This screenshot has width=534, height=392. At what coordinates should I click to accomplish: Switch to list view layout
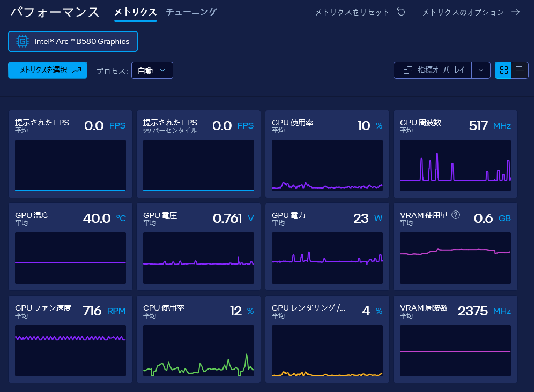(x=520, y=70)
